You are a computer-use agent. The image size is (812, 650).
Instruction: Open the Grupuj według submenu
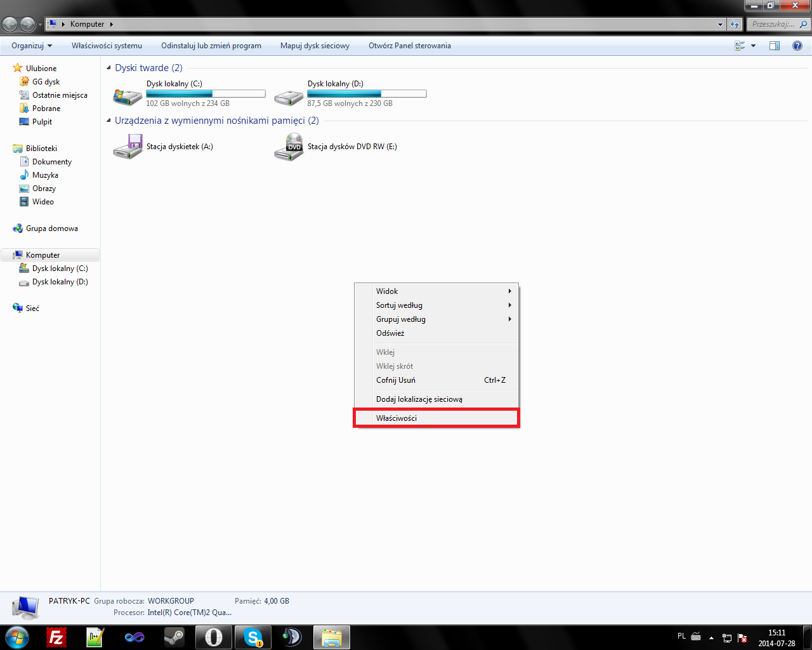(436, 319)
